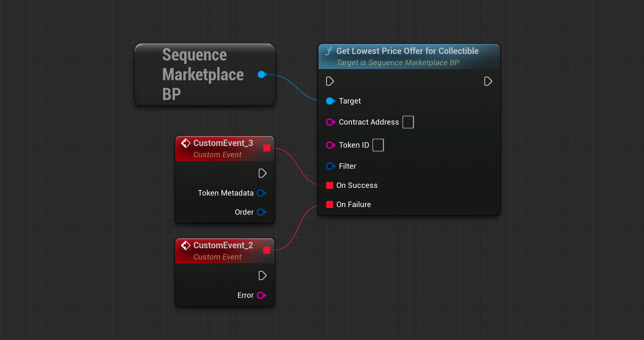Click the Token ID label

(354, 145)
